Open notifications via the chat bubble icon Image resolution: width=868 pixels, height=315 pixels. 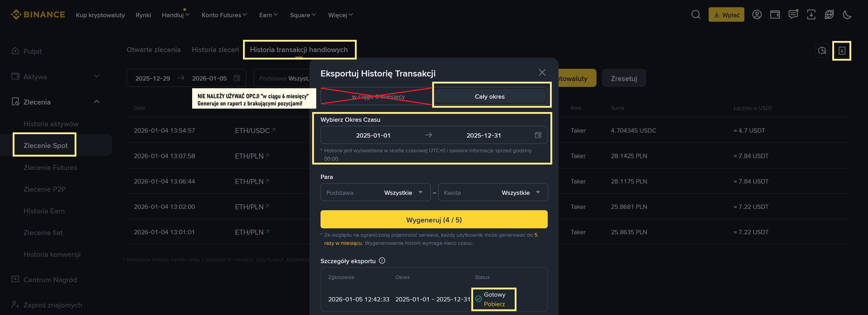click(x=793, y=14)
